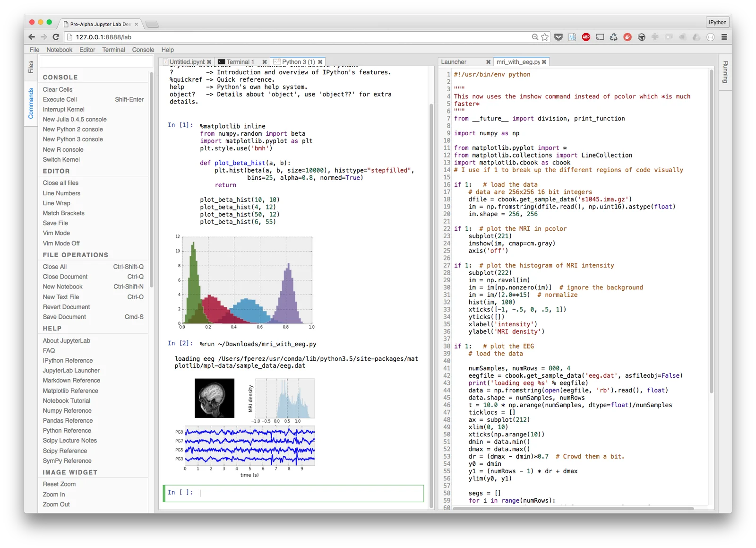The width and height of the screenshot is (756, 548).
Task: Open the Terminal menu
Action: (x=113, y=50)
